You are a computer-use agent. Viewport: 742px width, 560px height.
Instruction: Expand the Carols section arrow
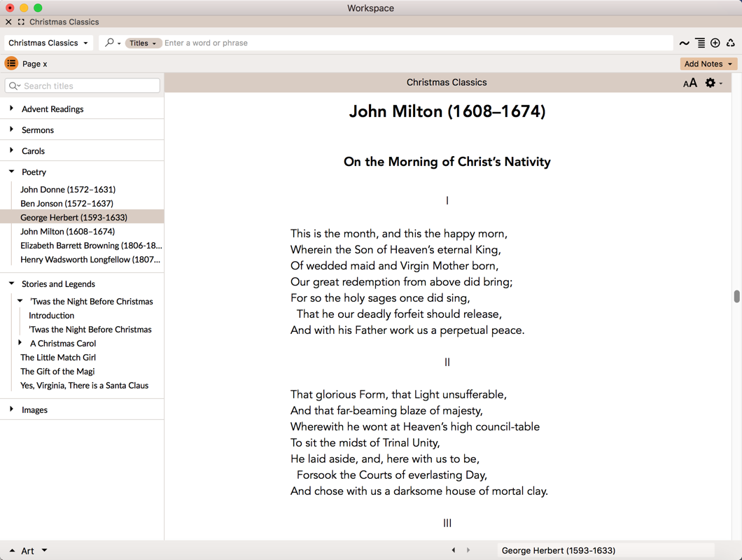tap(11, 150)
